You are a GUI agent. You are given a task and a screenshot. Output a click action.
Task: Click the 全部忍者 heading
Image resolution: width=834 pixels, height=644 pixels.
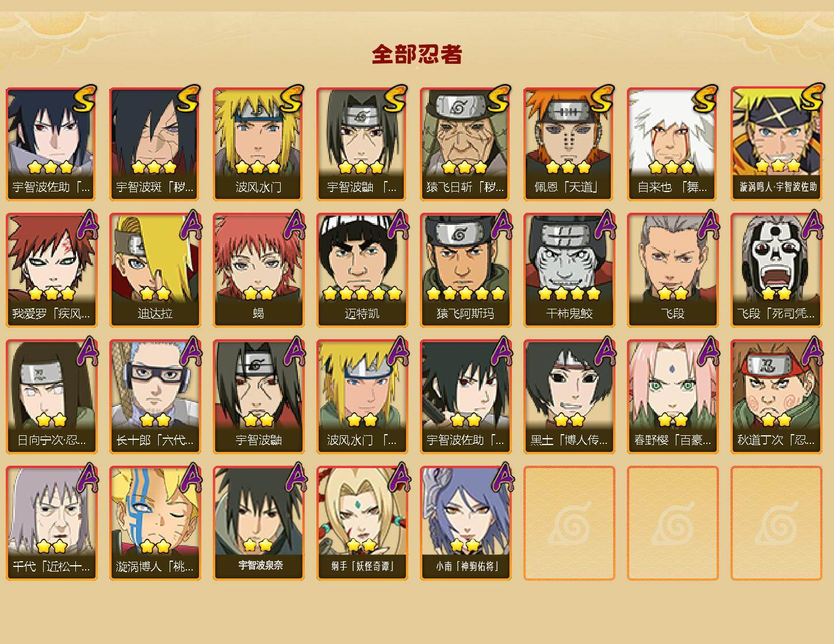coord(417,55)
